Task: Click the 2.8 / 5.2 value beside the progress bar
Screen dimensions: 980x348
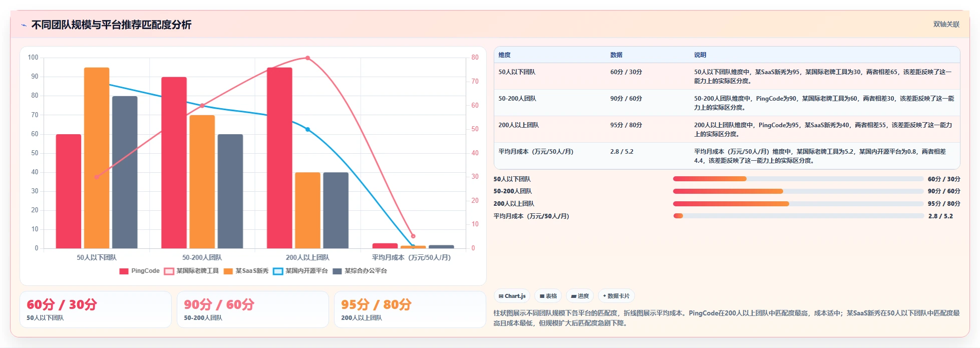Action: 940,216
